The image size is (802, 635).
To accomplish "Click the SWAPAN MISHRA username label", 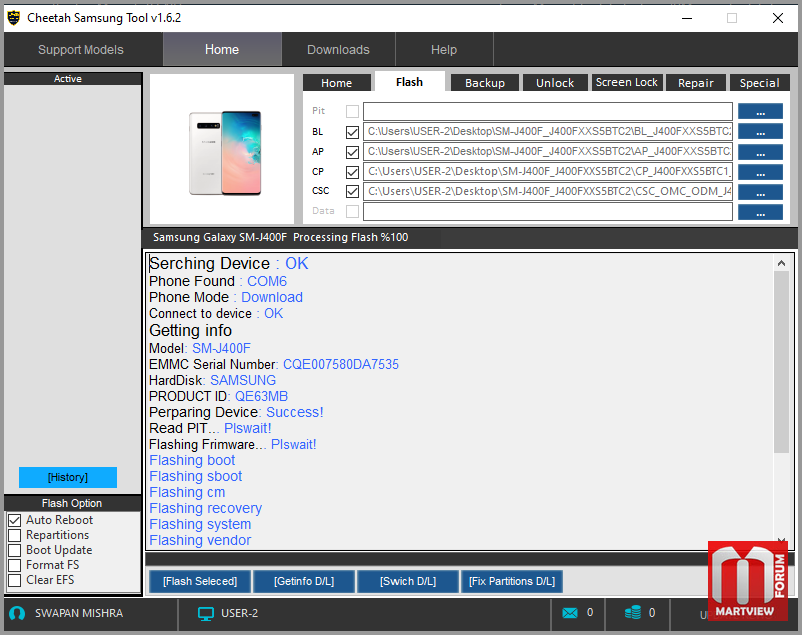I will [79, 613].
